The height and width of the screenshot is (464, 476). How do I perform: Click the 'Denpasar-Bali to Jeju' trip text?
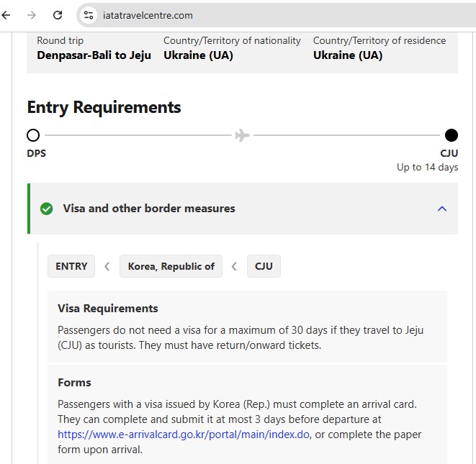[94, 55]
